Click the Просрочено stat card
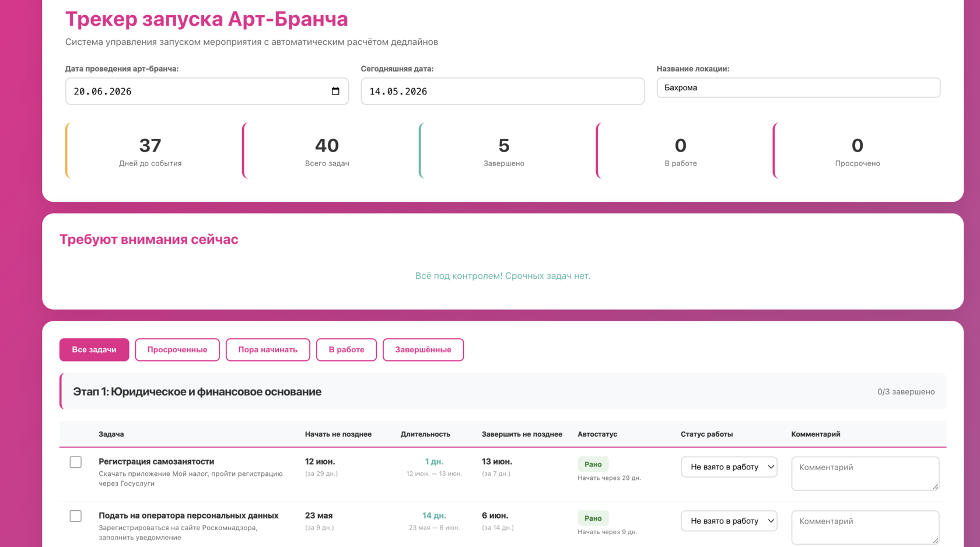Image resolution: width=980 pixels, height=547 pixels. click(x=857, y=150)
